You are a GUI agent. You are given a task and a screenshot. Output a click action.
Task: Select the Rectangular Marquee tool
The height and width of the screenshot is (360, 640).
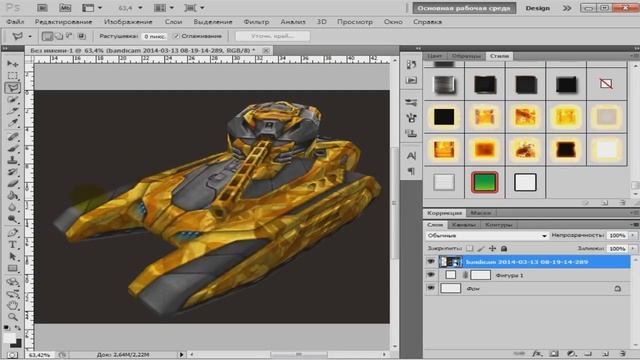click(13, 76)
